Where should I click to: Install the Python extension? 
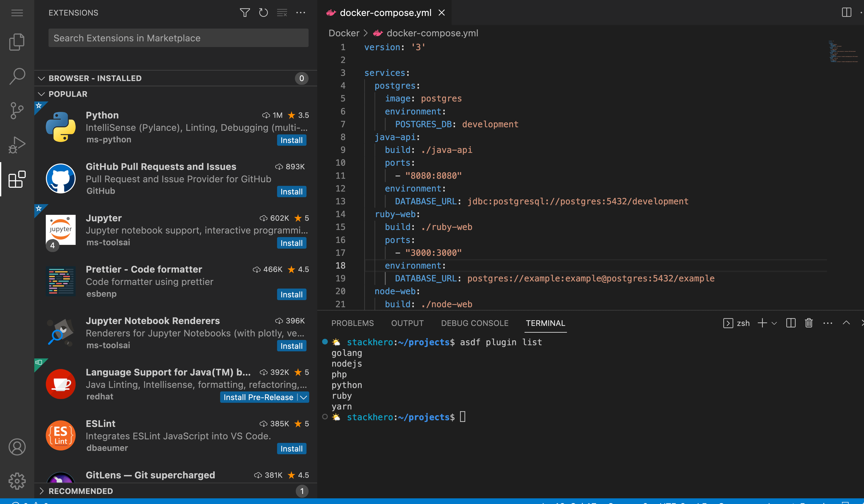(291, 140)
